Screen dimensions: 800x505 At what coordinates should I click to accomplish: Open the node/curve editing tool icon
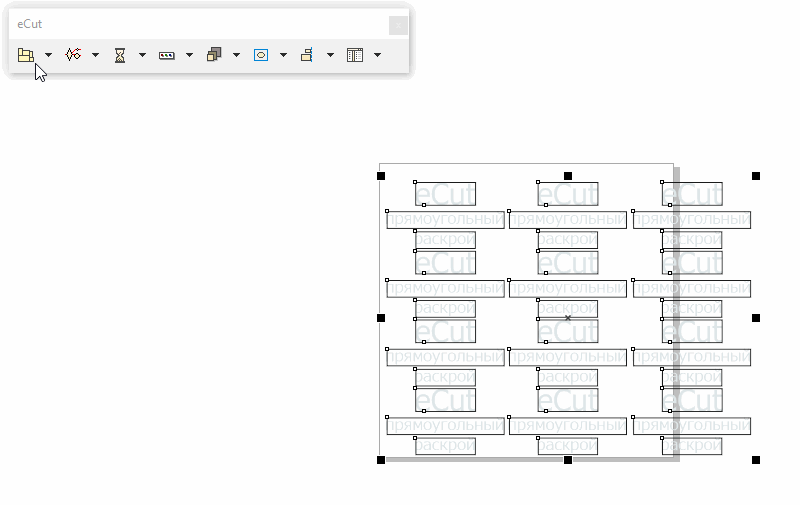click(73, 55)
